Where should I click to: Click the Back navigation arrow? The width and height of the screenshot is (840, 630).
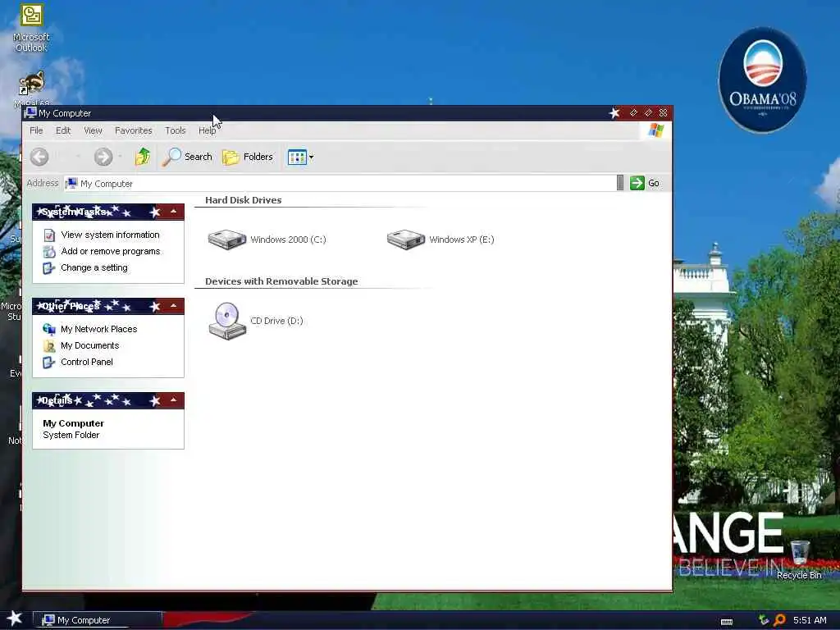click(39, 157)
